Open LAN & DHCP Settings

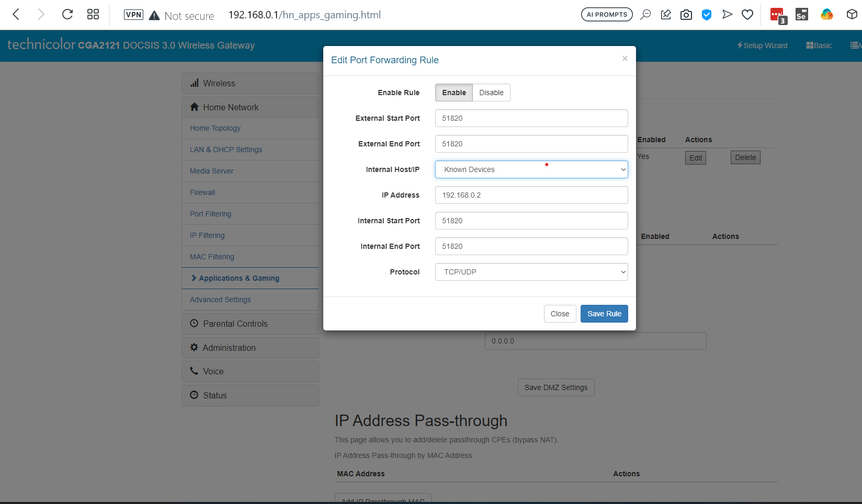pos(225,150)
